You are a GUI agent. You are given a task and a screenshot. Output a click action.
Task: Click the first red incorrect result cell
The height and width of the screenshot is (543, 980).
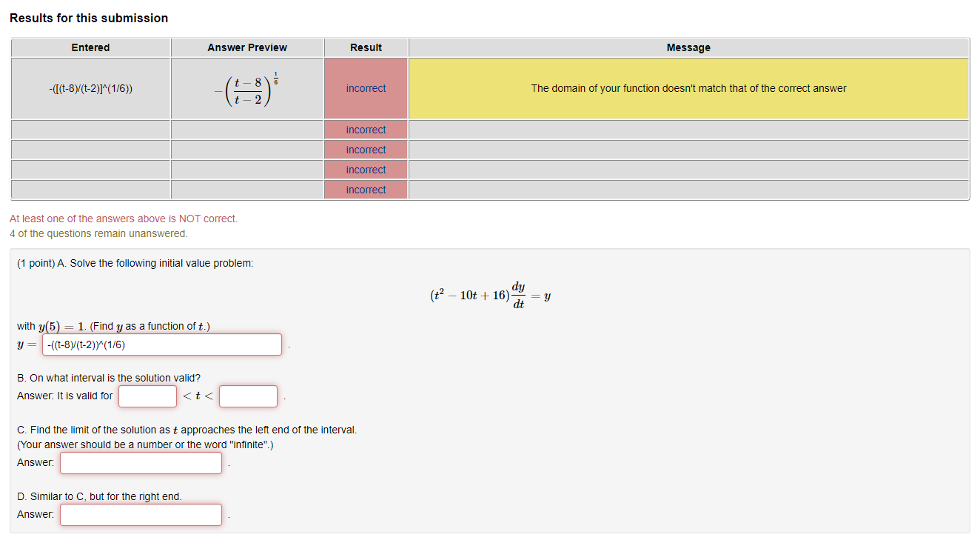click(366, 88)
